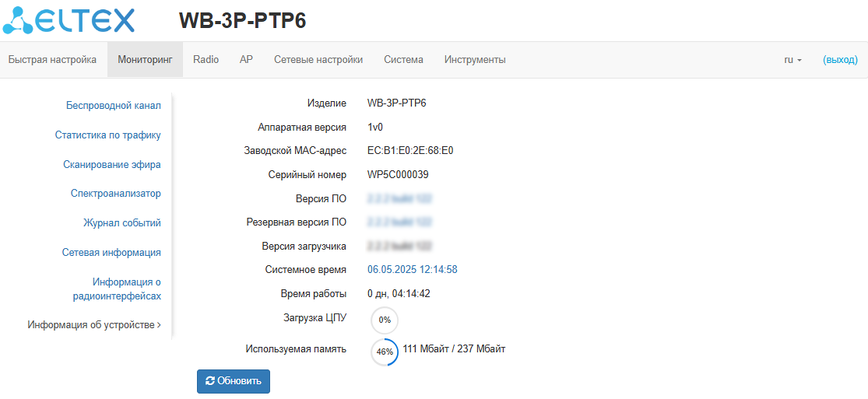Go to the AP tab
Screen dimensions: 868x399
tap(246, 60)
